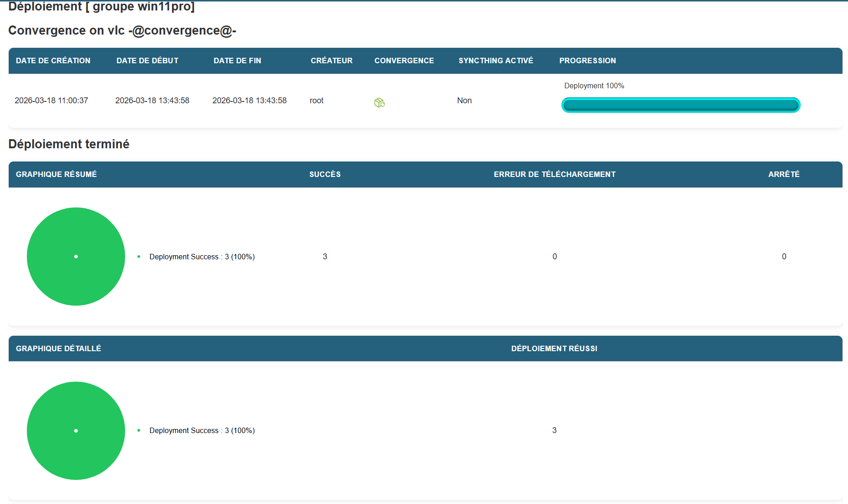Screen dimensions: 848x504
Task: Click the Date de Fin column header
Action: (x=237, y=60)
